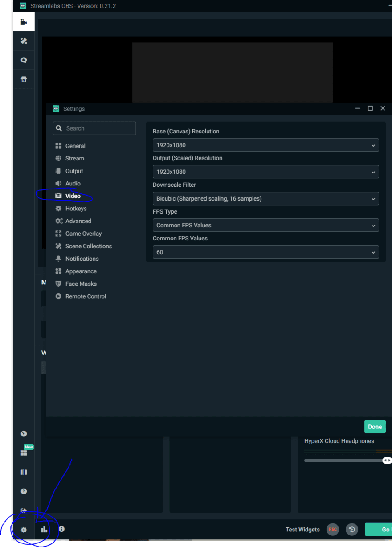Select the Audio settings category
The image size is (392, 547).
[73, 183]
